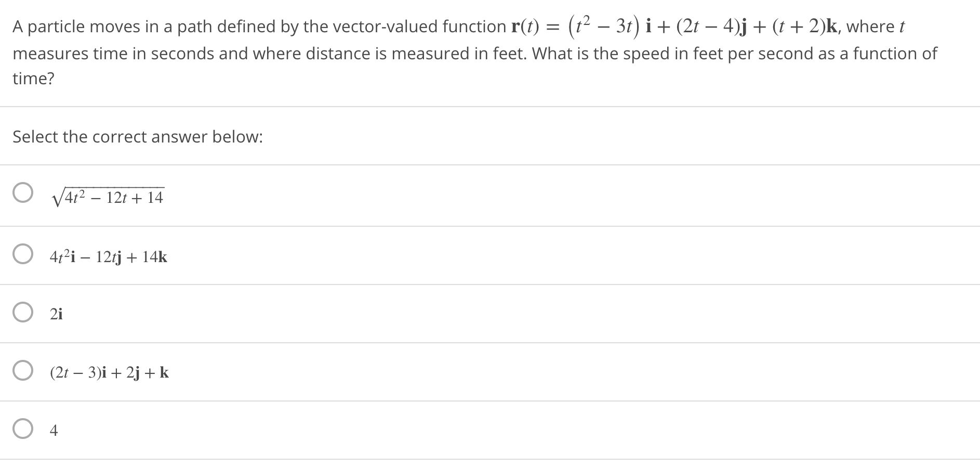Click the 'Select the correct answer below' prompt
Image resolution: width=980 pixels, height=466 pixels.
point(137,137)
